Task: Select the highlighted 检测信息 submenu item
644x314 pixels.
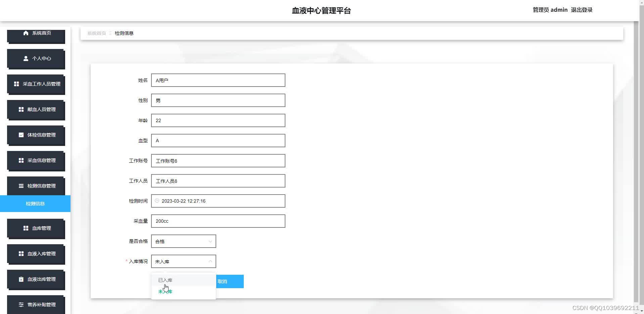Action: [x=35, y=204]
